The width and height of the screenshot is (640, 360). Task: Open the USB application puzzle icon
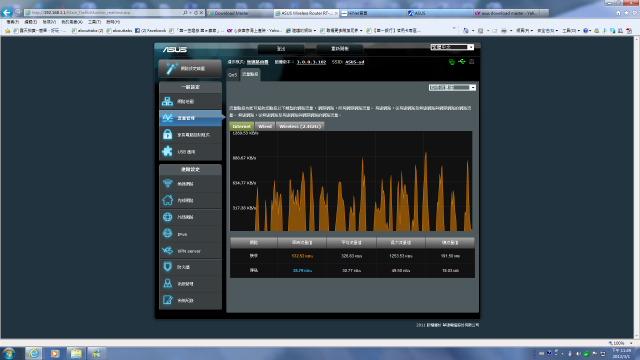tap(167, 151)
